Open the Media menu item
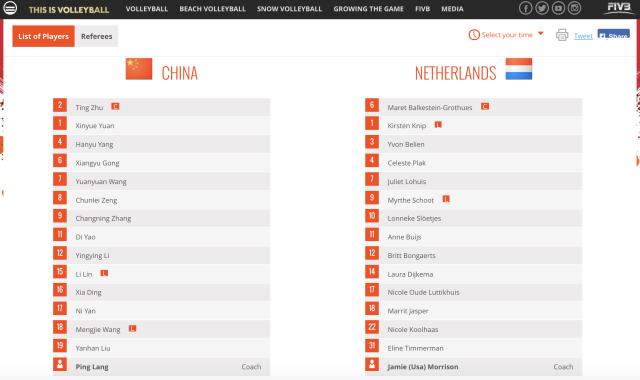The width and height of the screenshot is (640, 380). click(452, 9)
